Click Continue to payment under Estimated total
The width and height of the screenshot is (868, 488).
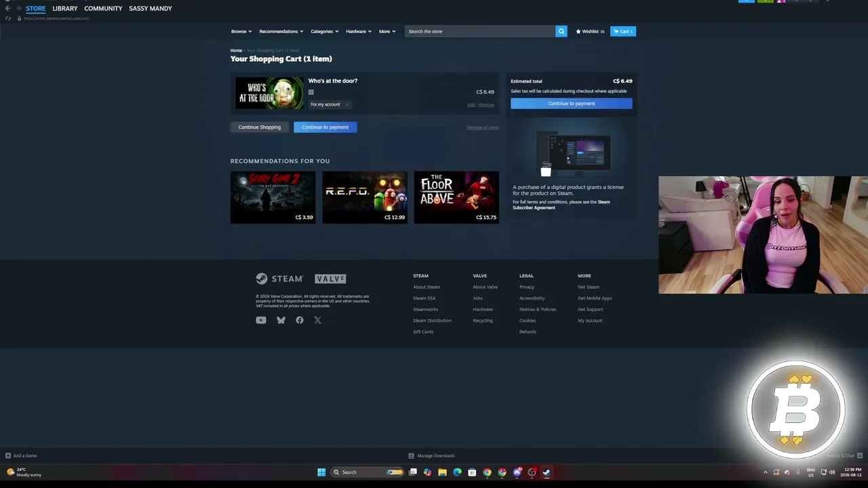pos(572,104)
